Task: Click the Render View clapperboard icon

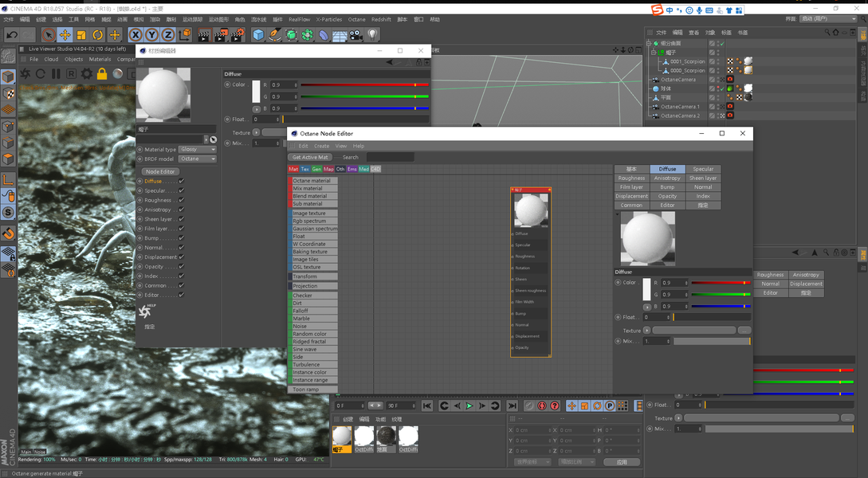Action: [204, 35]
